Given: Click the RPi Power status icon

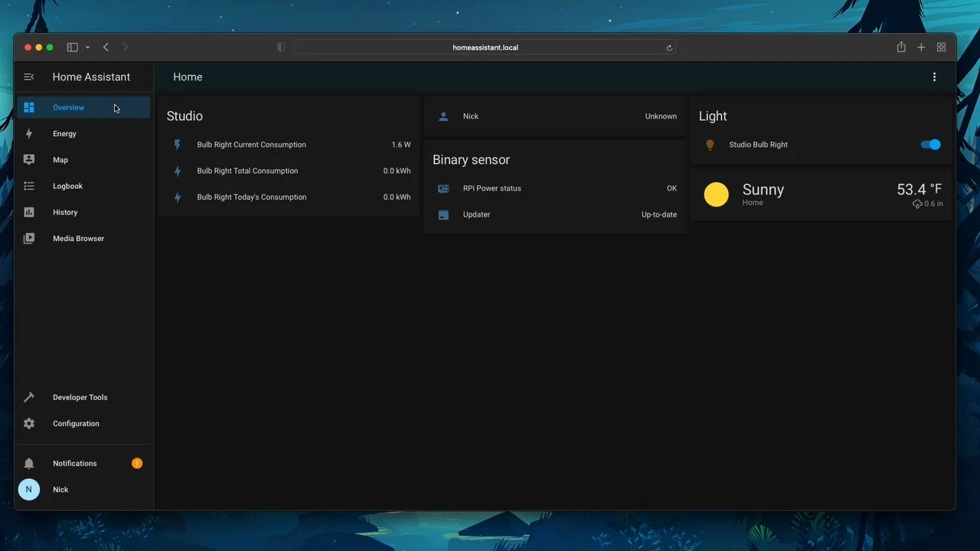Looking at the screenshot, I should (443, 188).
